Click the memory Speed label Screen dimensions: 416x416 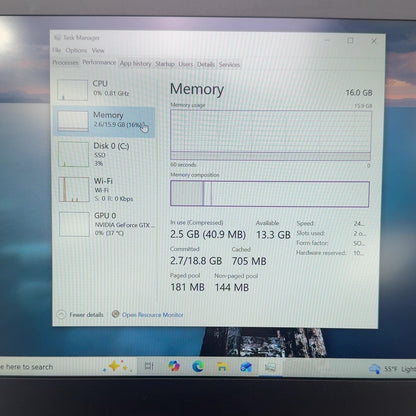(x=305, y=223)
